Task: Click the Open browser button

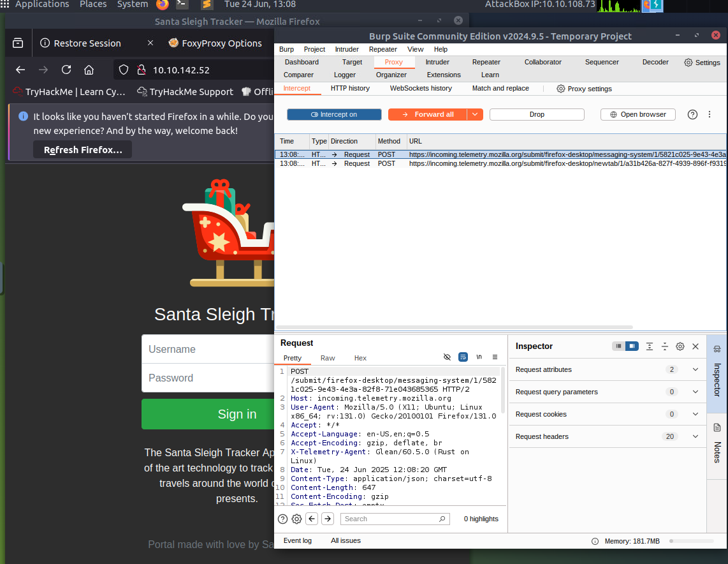Action: [x=637, y=114]
